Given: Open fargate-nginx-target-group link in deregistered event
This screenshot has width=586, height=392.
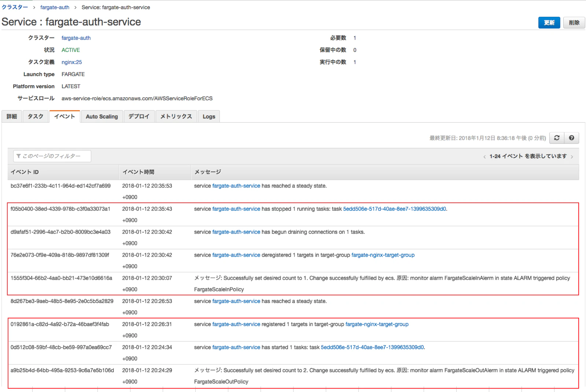Looking at the screenshot, I should (x=383, y=255).
